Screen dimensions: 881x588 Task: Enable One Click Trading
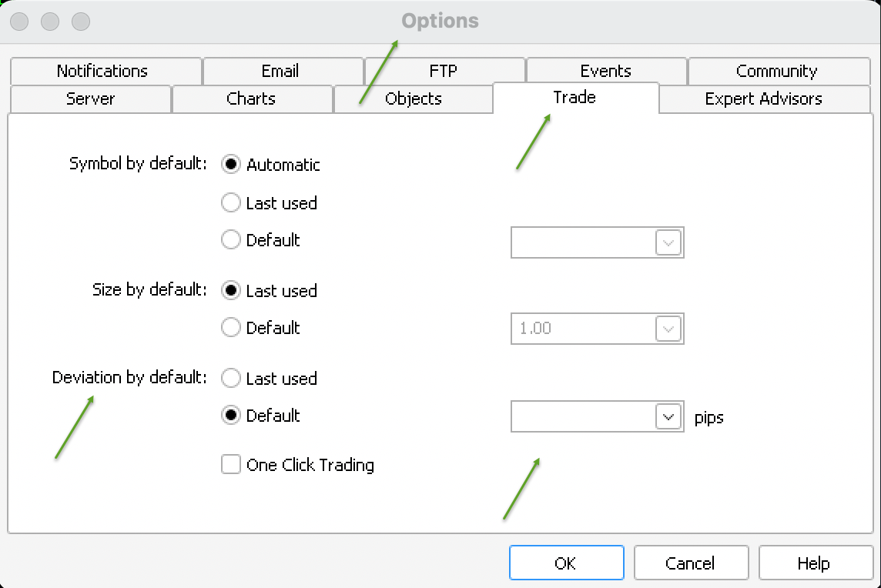point(231,465)
